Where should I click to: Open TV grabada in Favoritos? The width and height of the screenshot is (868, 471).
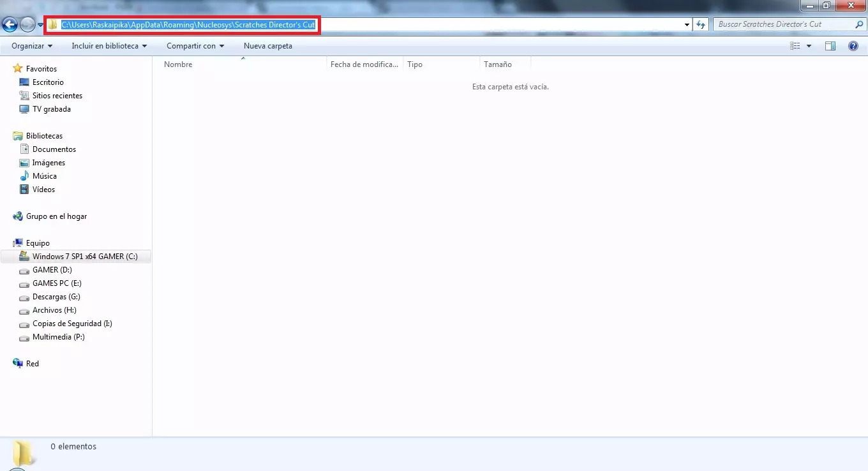[52, 109]
